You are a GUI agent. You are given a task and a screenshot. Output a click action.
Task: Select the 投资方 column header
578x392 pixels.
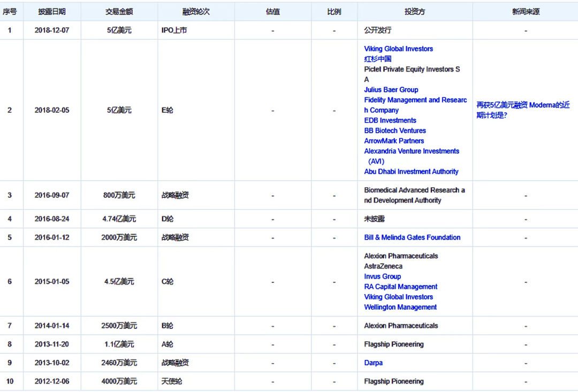[x=415, y=12]
